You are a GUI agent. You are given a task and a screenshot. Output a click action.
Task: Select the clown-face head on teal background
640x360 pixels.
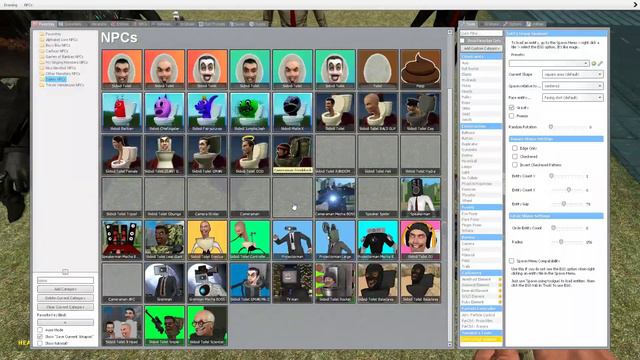click(335, 69)
